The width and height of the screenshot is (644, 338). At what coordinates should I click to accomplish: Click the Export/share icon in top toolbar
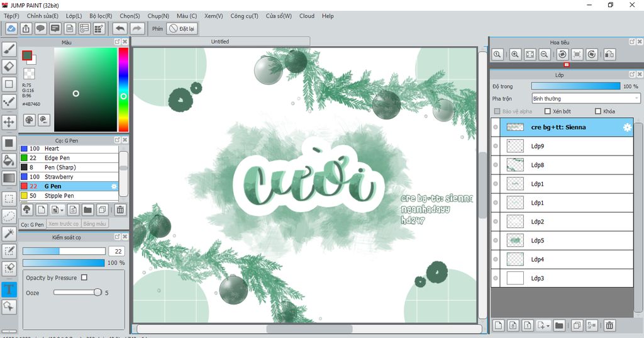coord(26,28)
